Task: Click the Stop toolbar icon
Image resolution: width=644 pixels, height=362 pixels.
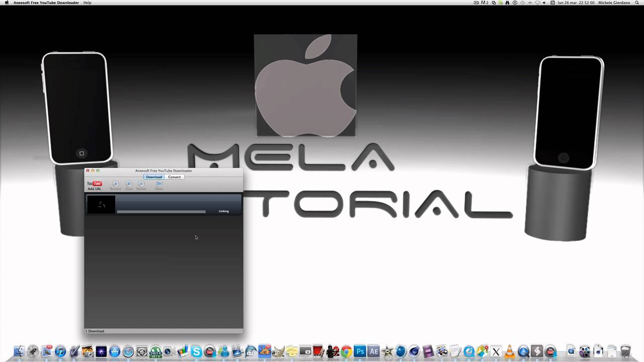Action: click(x=129, y=186)
